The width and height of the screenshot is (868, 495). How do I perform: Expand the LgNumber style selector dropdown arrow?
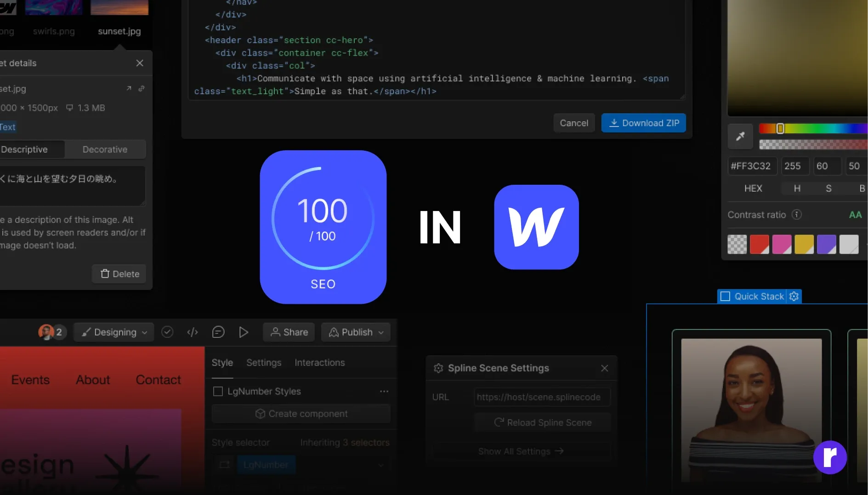[380, 465]
